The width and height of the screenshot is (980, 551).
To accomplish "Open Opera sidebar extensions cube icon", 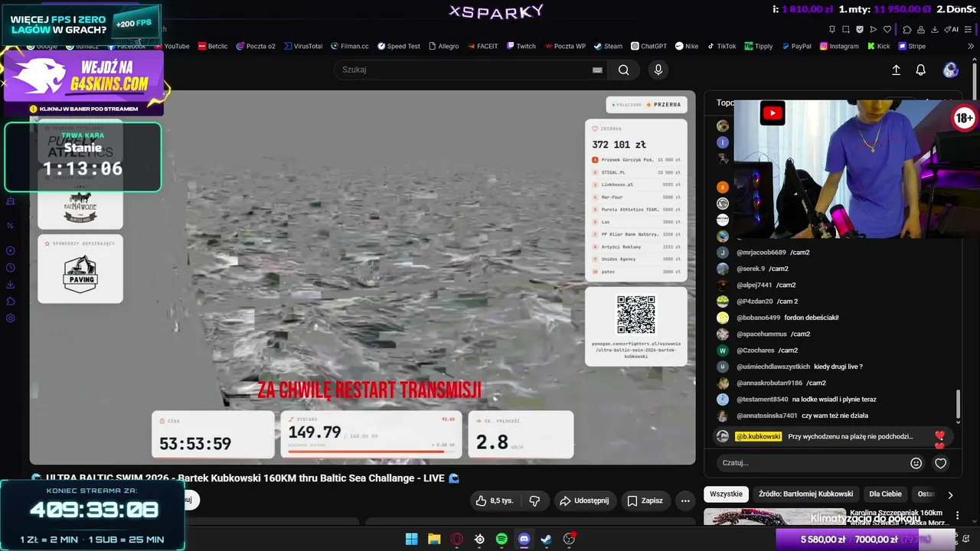I will coord(11,302).
